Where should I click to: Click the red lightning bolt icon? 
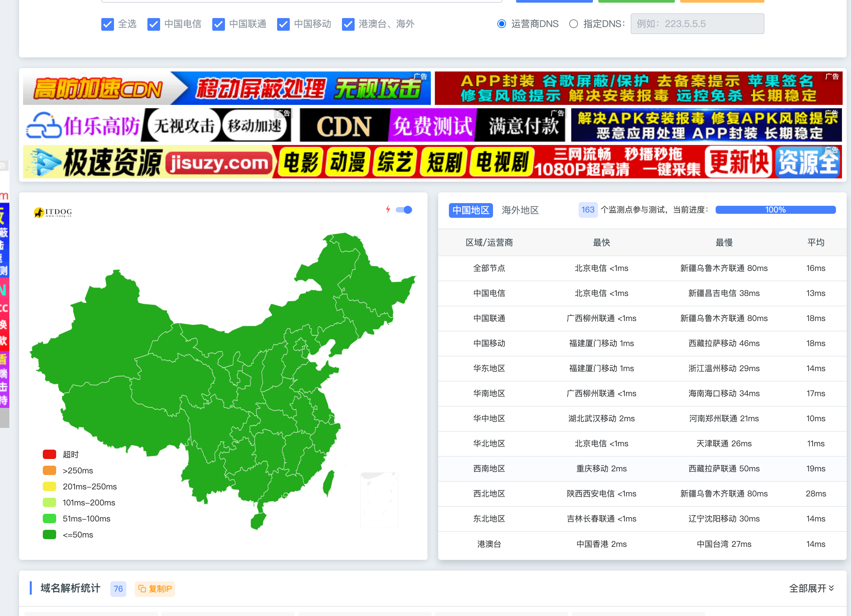coord(388,209)
